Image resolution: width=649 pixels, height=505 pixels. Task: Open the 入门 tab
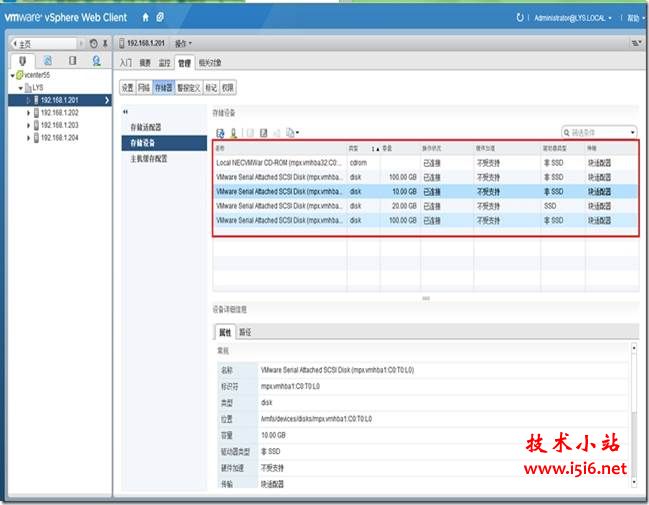click(x=126, y=63)
